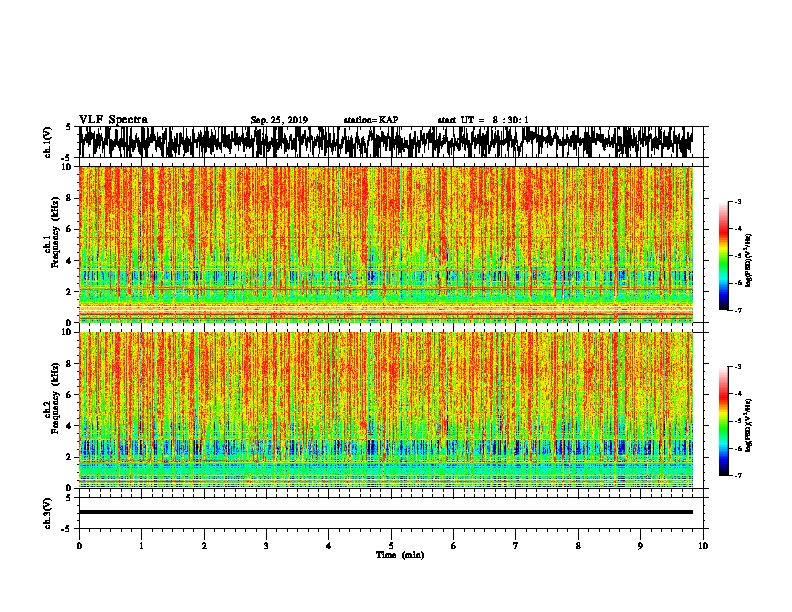Screen dimensions: 792x612
Task: Click the 2 kHz tick label on ch.2 spectrogram
Action: (70, 457)
